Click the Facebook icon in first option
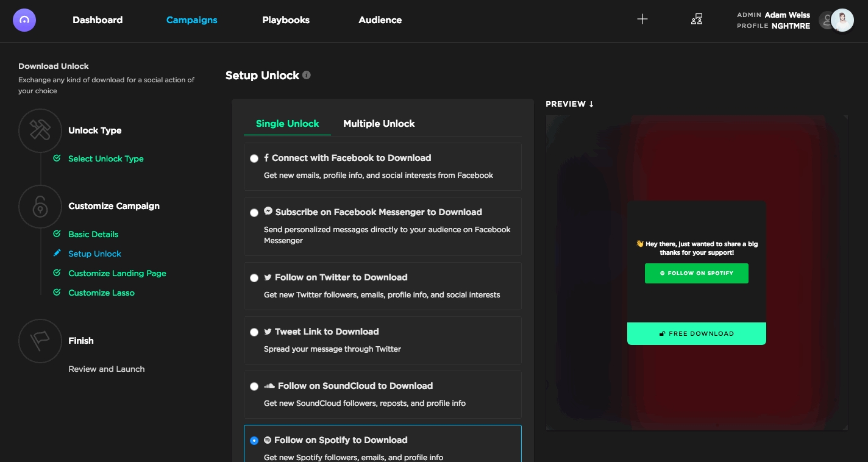The image size is (868, 462). (266, 158)
